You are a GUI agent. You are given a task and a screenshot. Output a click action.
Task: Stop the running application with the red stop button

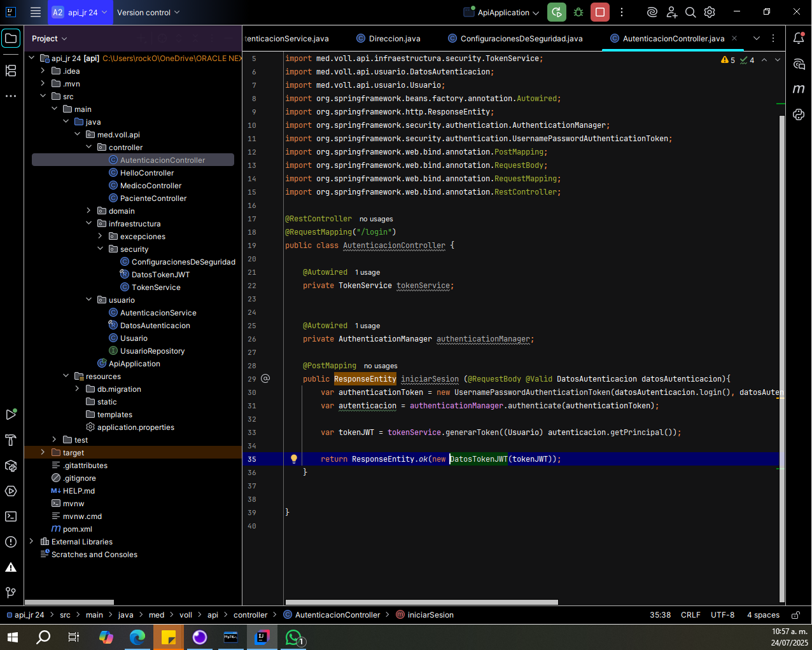(599, 12)
